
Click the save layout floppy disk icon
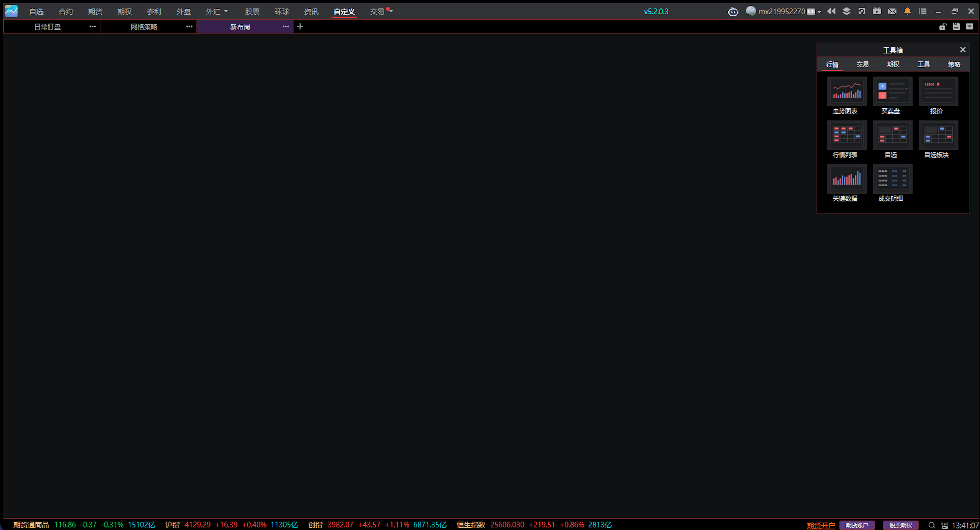[x=956, y=26]
